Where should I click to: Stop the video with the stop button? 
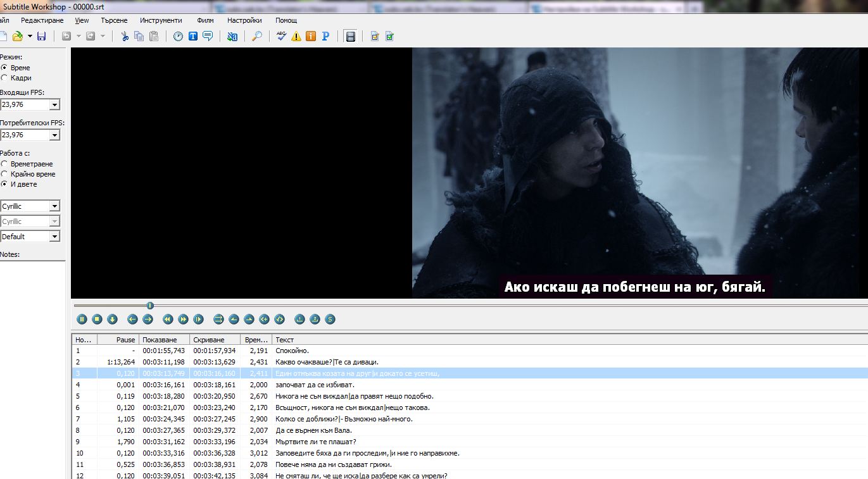click(97, 320)
